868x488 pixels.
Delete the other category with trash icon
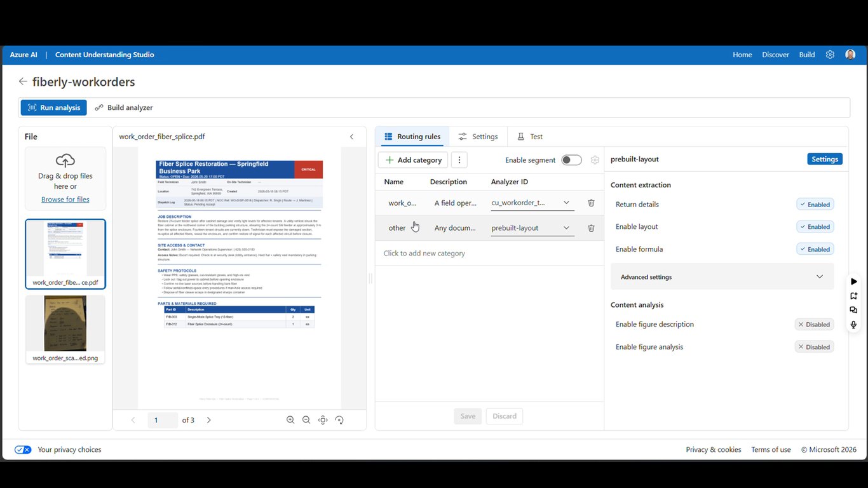[x=591, y=228]
